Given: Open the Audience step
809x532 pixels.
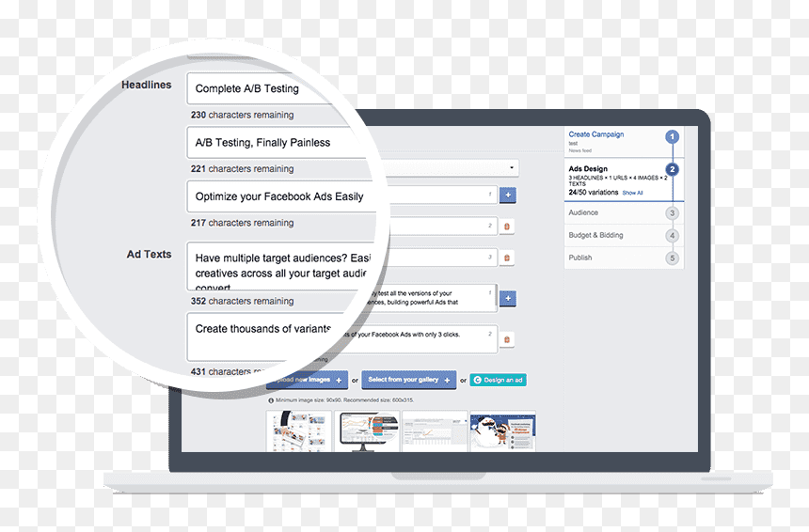Looking at the screenshot, I should [583, 212].
